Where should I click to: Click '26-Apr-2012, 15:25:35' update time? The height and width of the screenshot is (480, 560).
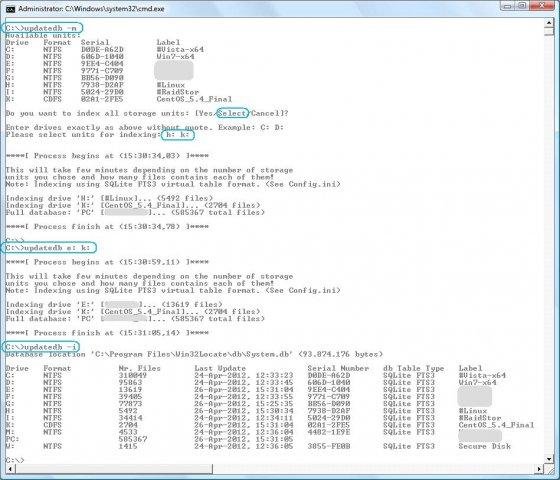tap(244, 404)
